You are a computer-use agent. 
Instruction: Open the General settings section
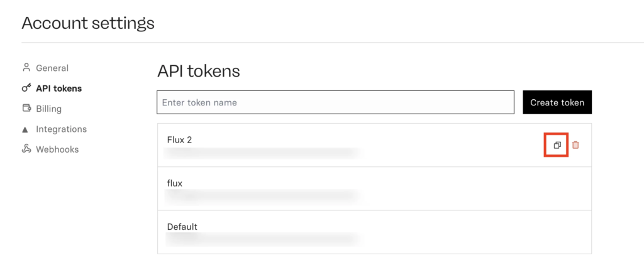(x=52, y=68)
